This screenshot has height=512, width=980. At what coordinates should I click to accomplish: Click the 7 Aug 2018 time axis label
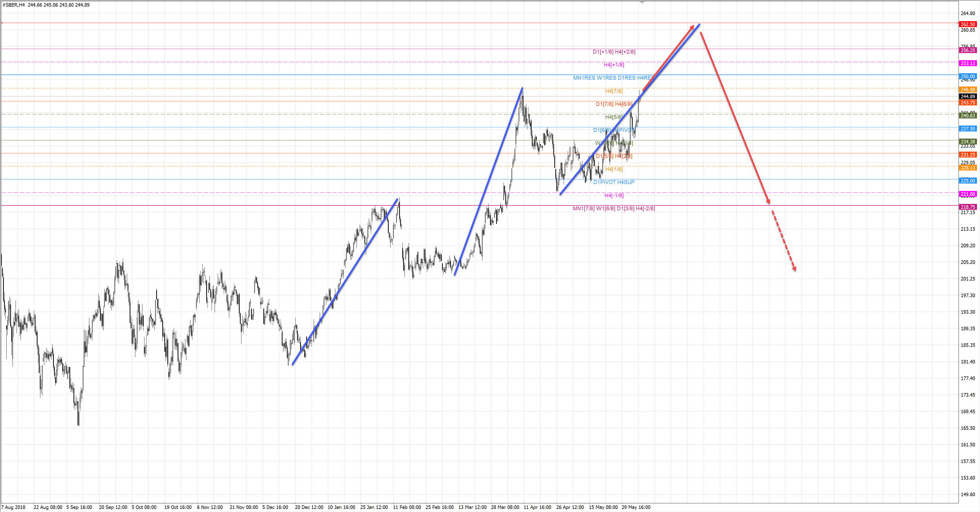pos(13,507)
